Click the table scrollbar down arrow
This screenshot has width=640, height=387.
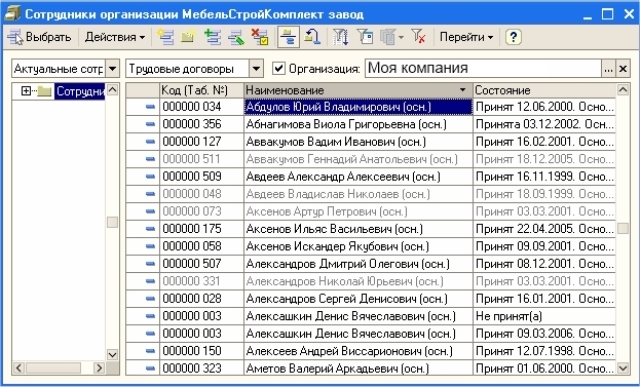tap(623, 368)
